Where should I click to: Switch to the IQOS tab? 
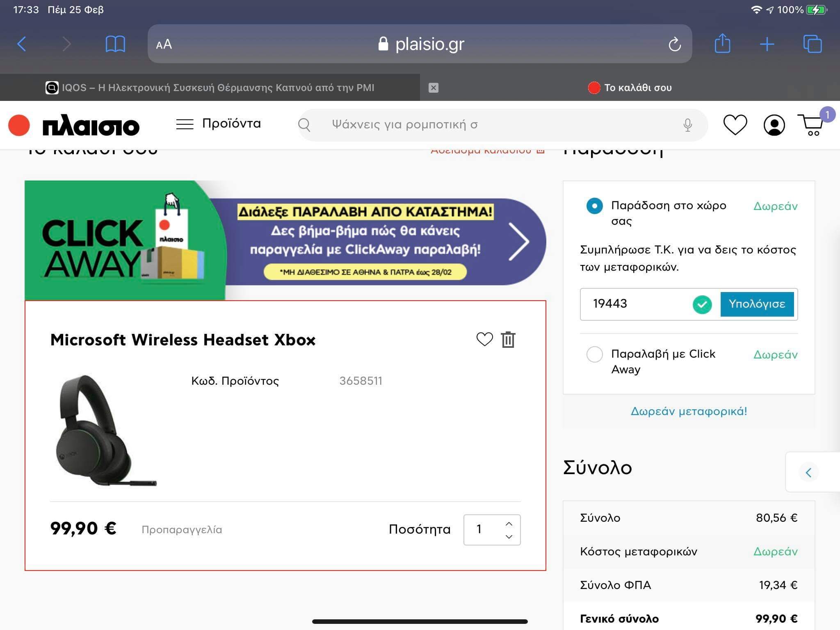pos(210,87)
